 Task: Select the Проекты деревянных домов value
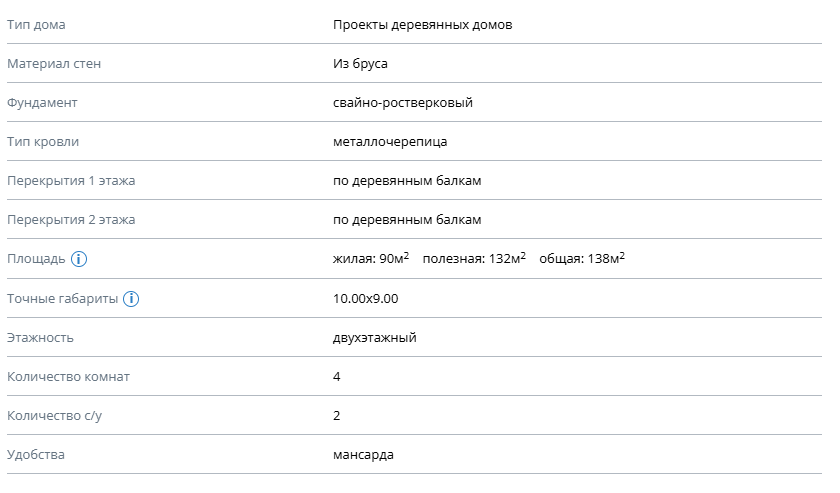point(422,25)
